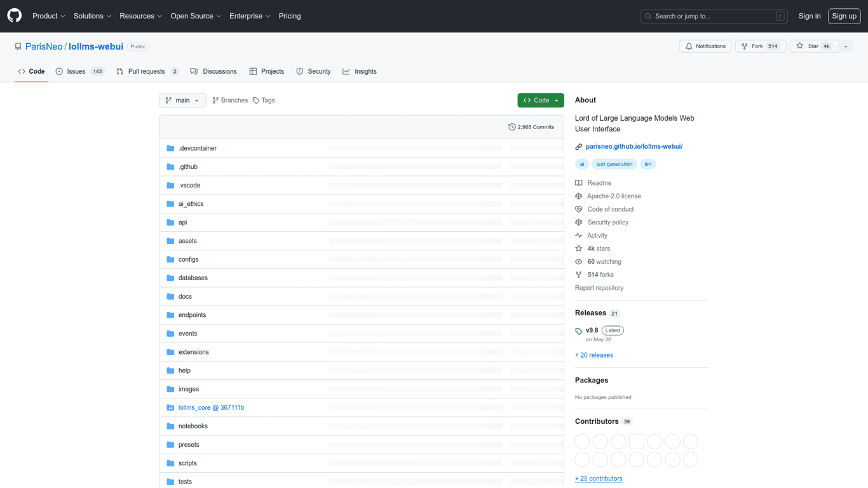
Task: Click the GitHub logo icon
Action: pyautogui.click(x=14, y=16)
